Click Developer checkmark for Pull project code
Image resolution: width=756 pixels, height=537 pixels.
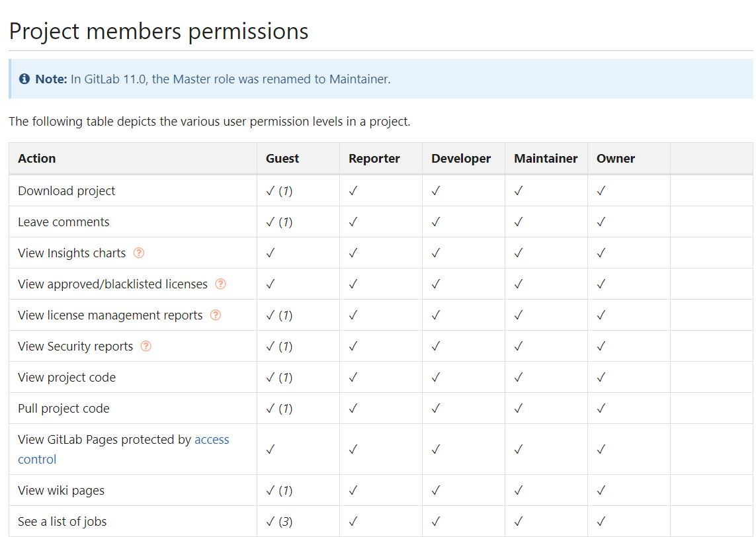pos(435,408)
